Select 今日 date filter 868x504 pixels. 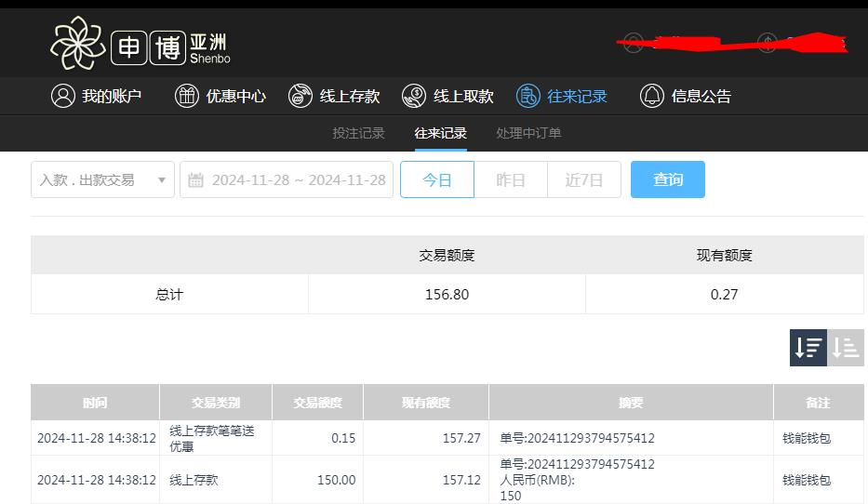point(437,179)
